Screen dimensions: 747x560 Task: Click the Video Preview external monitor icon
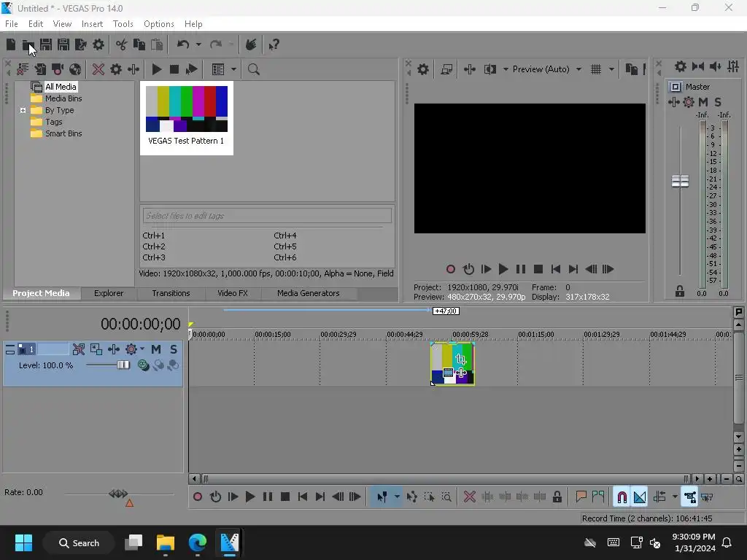point(446,69)
